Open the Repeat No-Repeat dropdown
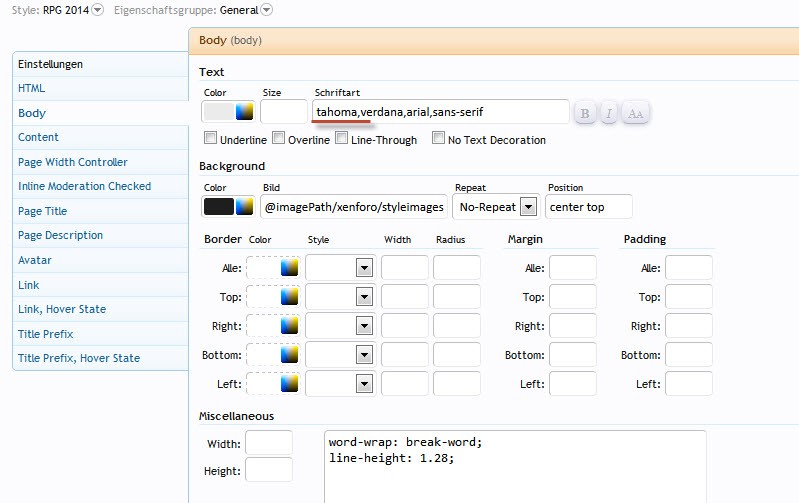Viewport: 799px width, 503px height. coord(496,207)
